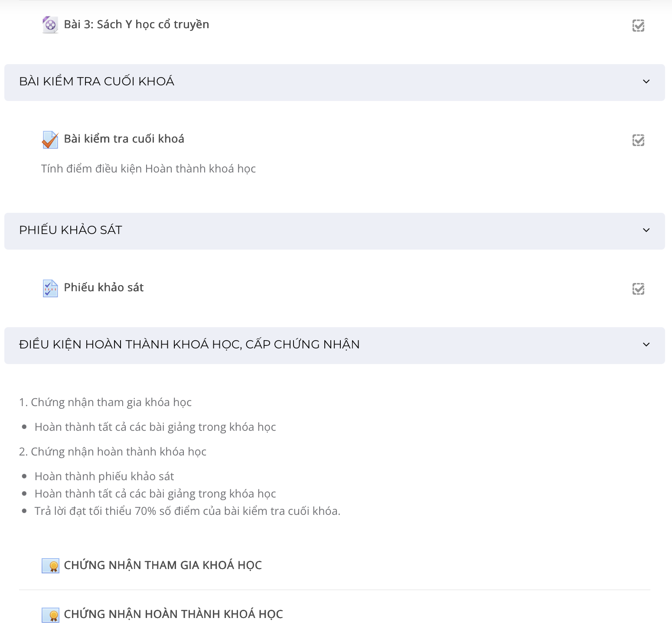Screen dimensions: 672x631
Task: Click the PHIẾU KHẢO SÁT section heading
Action: tap(71, 230)
